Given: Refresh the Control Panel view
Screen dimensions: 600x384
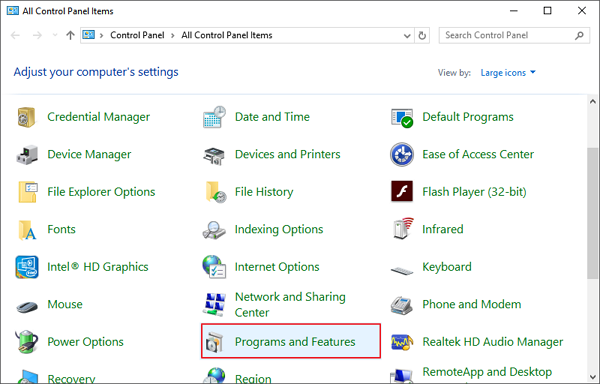Looking at the screenshot, I should (422, 36).
